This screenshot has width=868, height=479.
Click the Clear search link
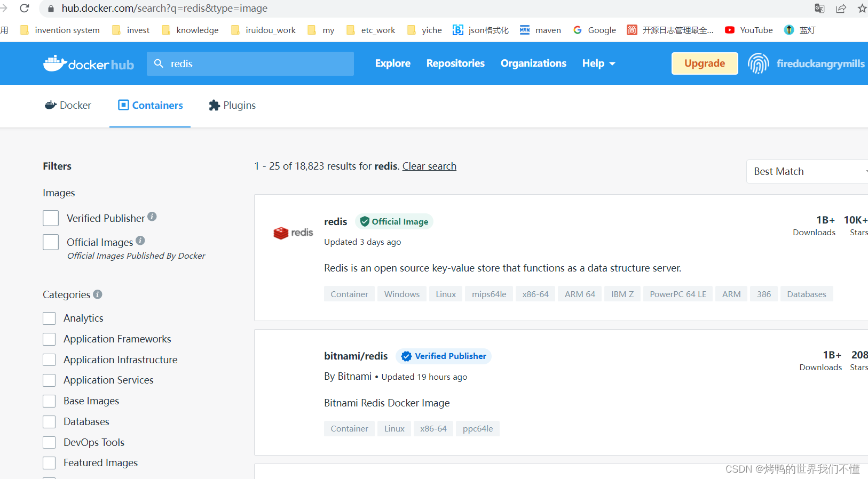[429, 166]
